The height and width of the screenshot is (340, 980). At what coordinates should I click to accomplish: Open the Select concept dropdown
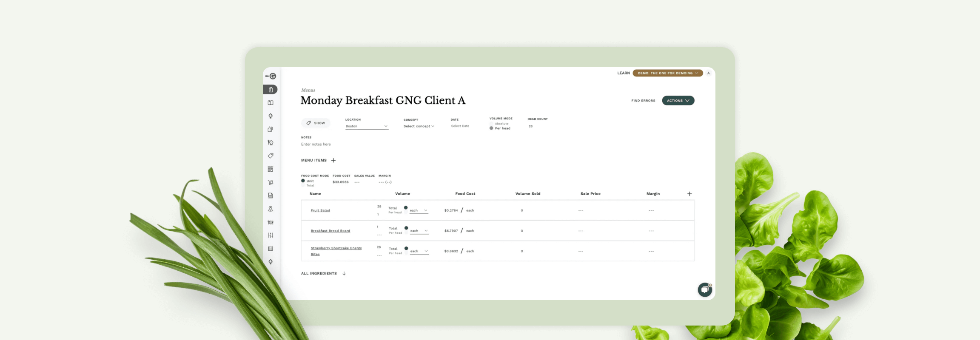coord(419,126)
